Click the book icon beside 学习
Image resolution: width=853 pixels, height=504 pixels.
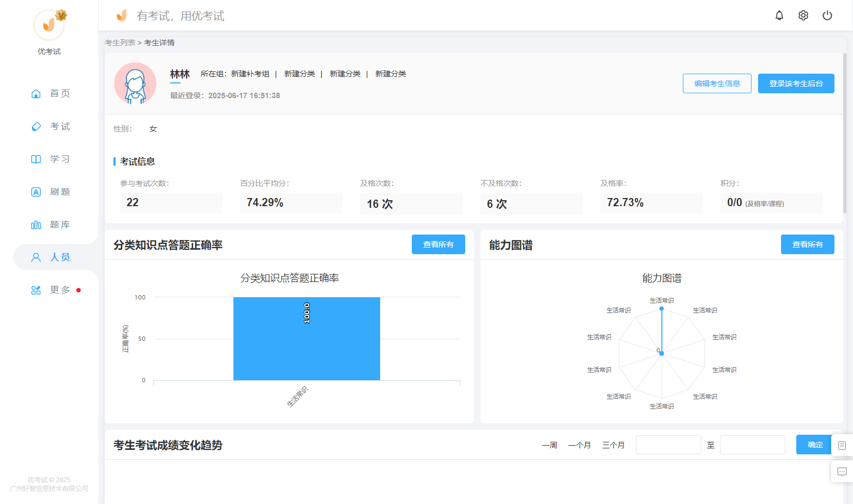coord(36,159)
